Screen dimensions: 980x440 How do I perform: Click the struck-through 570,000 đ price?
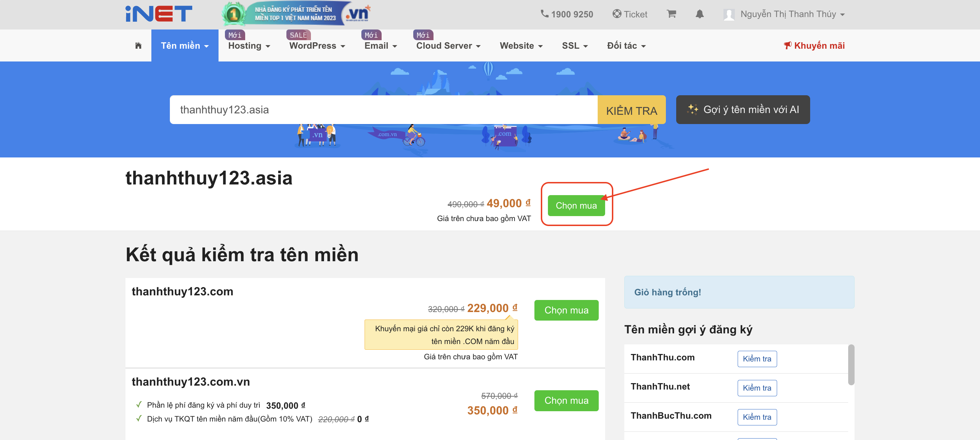click(499, 396)
